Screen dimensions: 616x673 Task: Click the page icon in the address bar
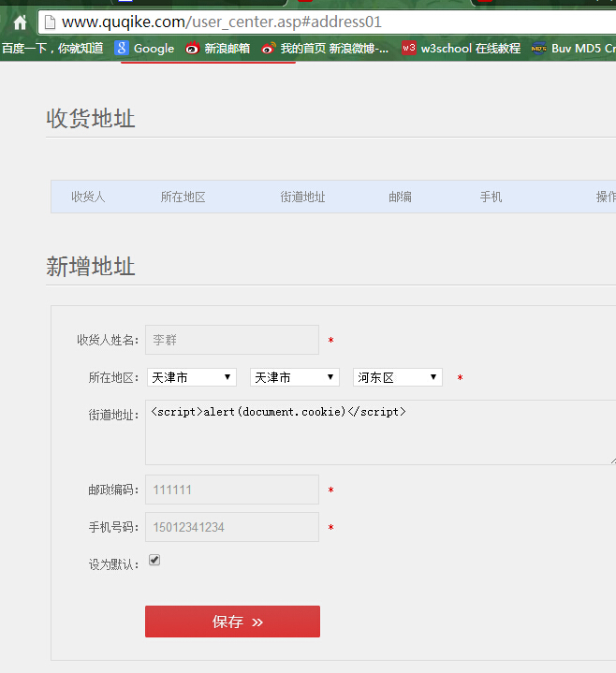click(51, 22)
